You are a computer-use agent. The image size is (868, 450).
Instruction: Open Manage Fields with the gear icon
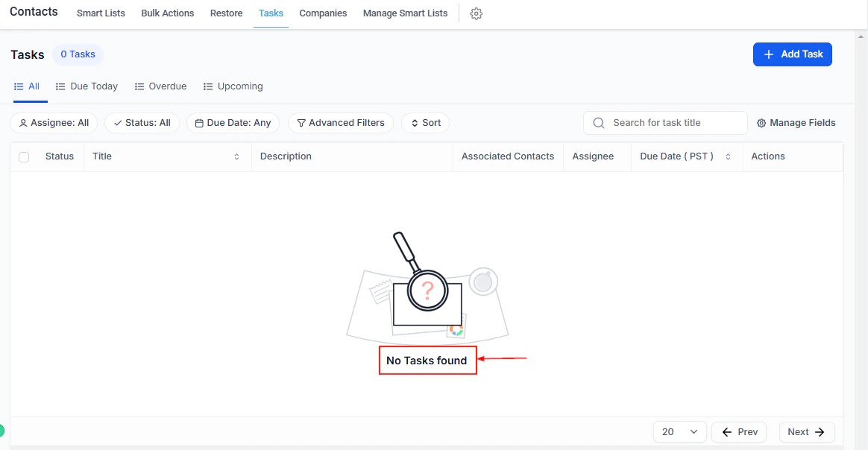pos(761,122)
